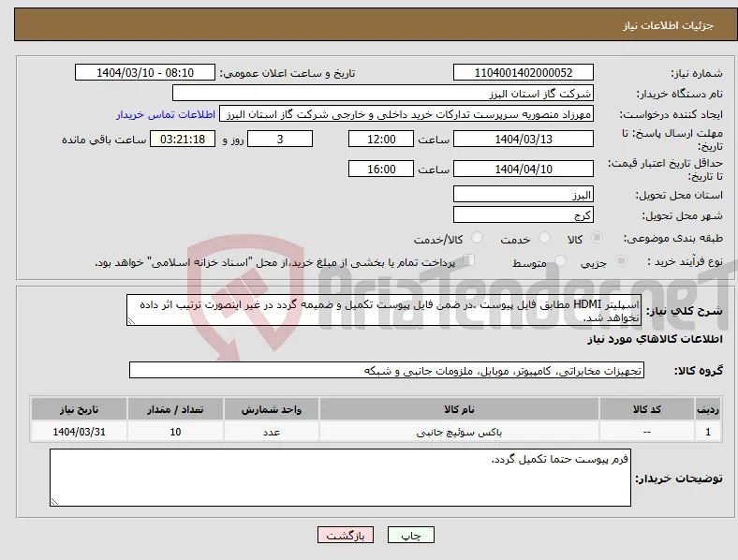Click the requester field مهرزاد منصوریه
Viewport: 738px width, 560px height.
coord(406,114)
